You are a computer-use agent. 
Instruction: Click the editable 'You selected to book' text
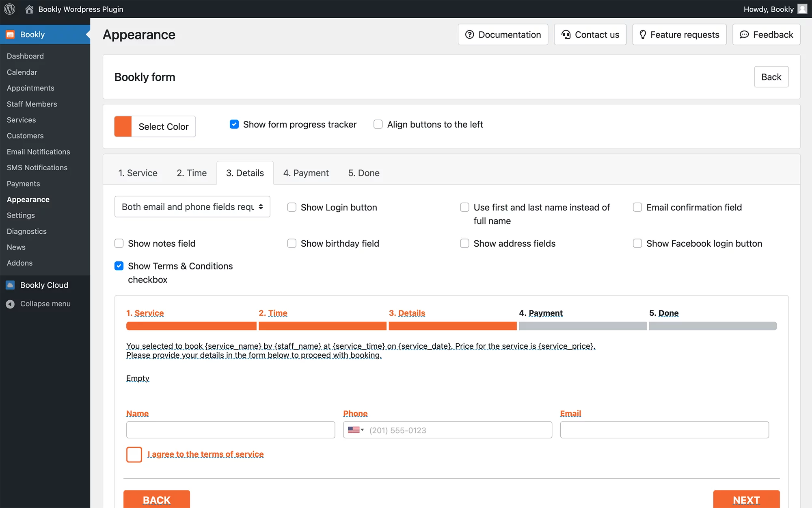click(x=361, y=350)
